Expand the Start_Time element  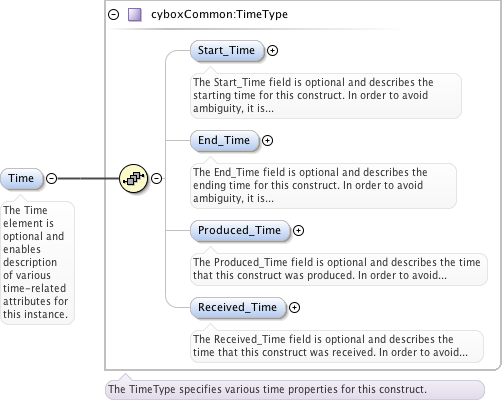point(272,51)
